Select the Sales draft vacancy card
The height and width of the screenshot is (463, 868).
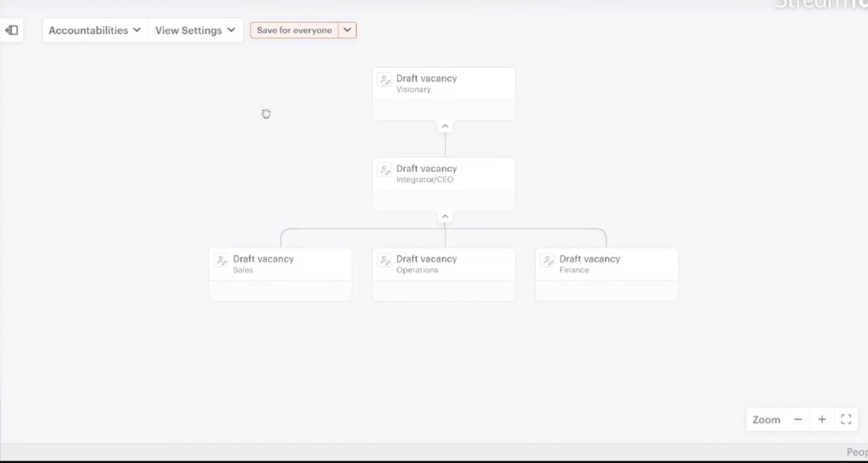[x=280, y=274]
